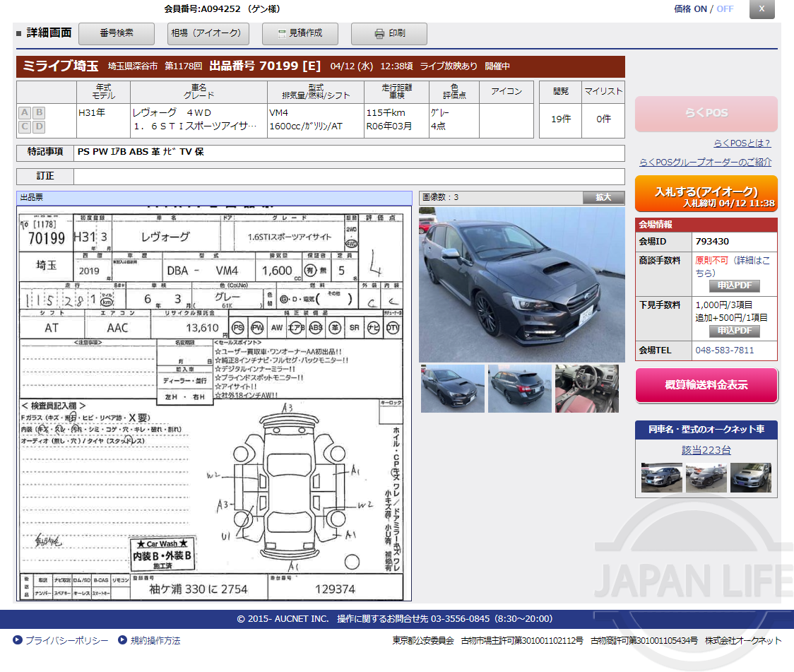794x672 pixels.
Task: Click 拡大 to enlarge the vehicle photo
Action: [x=603, y=198]
